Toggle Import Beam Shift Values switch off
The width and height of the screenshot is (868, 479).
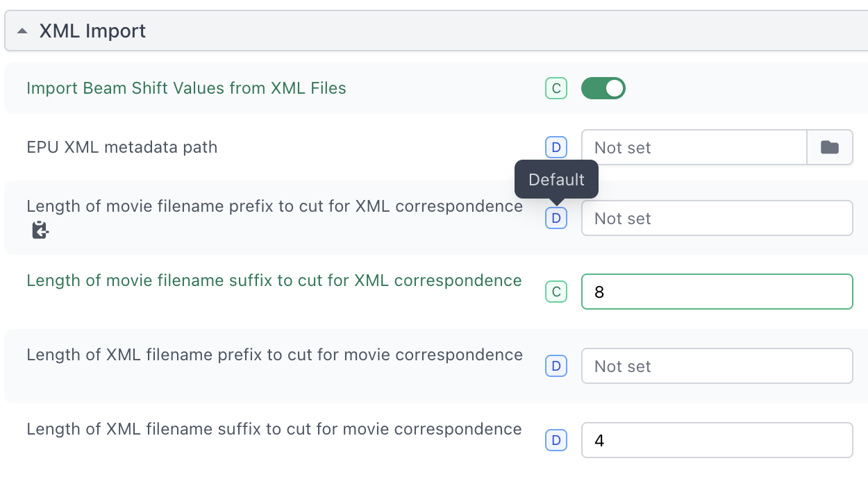pos(603,88)
